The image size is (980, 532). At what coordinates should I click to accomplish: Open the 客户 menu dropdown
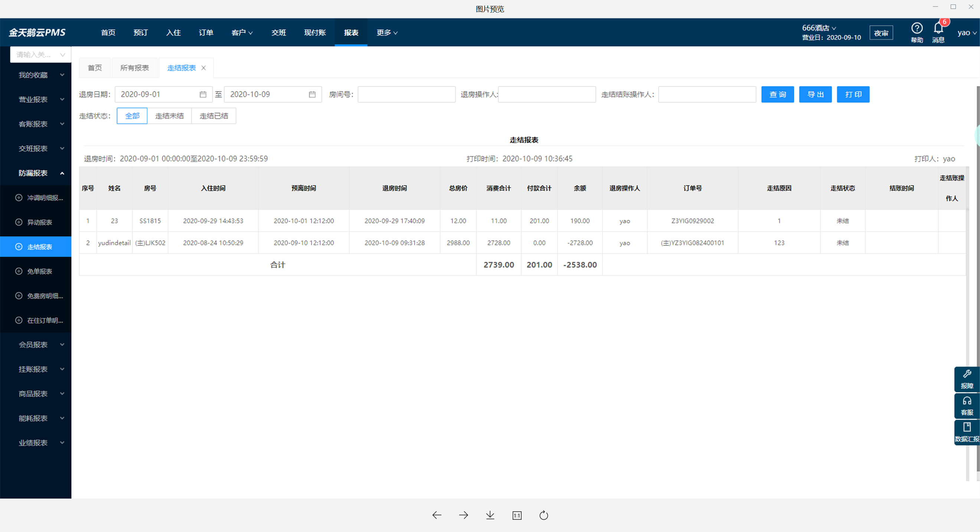coord(242,33)
